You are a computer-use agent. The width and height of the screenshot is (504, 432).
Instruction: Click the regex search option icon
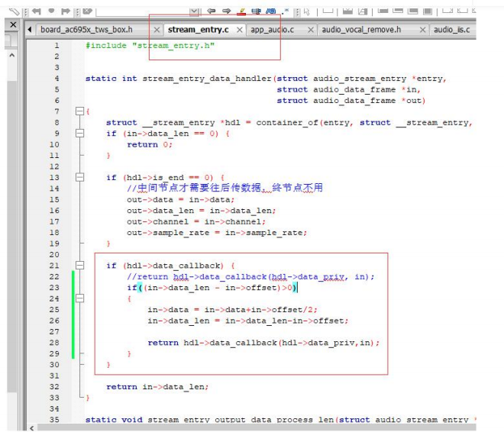285,11
